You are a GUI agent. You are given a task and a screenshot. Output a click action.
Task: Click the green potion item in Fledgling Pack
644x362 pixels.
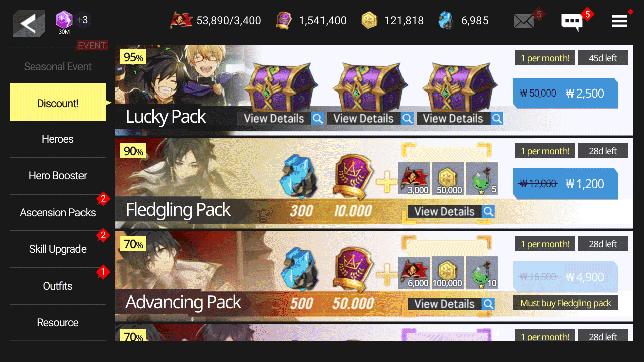pyautogui.click(x=481, y=178)
